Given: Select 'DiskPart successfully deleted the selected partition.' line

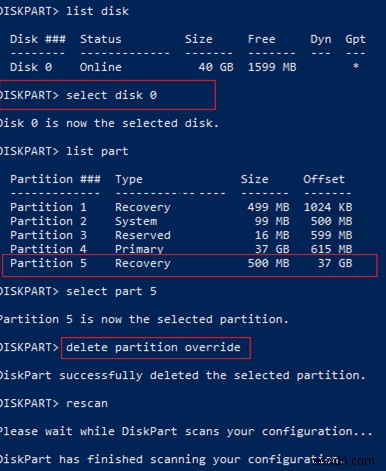Looking at the screenshot, I should pos(183,376).
